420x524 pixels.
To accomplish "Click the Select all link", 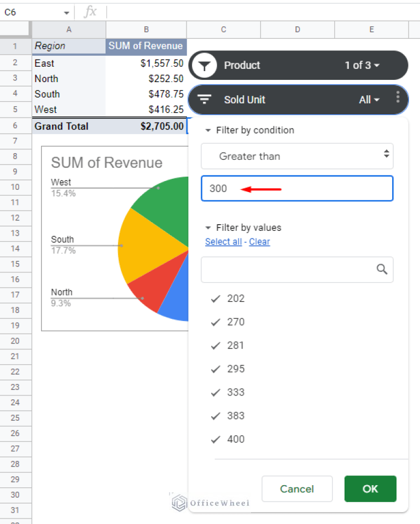I will pyautogui.click(x=223, y=242).
